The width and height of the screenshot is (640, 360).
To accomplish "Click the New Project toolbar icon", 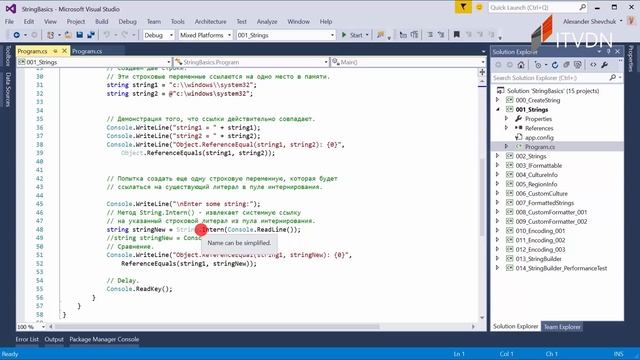I will click(51, 35).
